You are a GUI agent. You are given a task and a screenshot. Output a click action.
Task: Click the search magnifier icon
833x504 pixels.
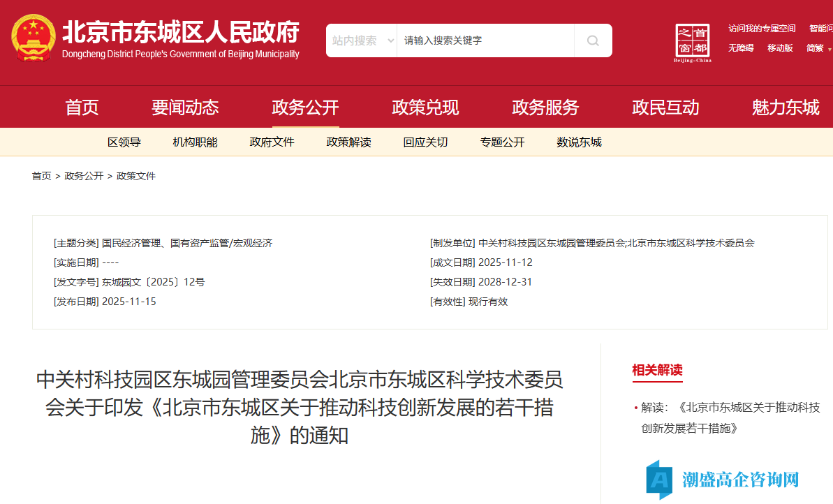click(592, 40)
